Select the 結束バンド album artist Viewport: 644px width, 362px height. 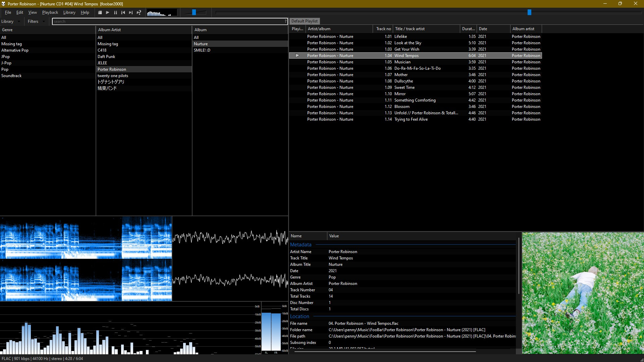point(144,88)
